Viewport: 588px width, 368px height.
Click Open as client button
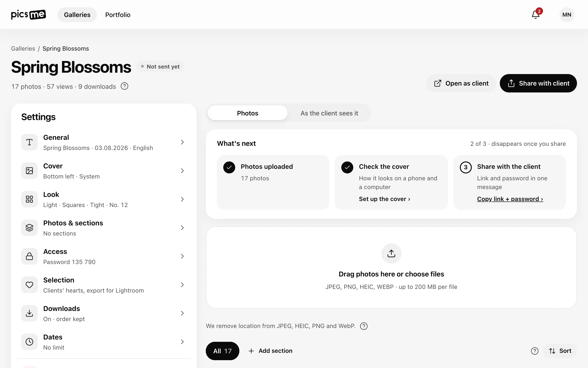point(461,83)
